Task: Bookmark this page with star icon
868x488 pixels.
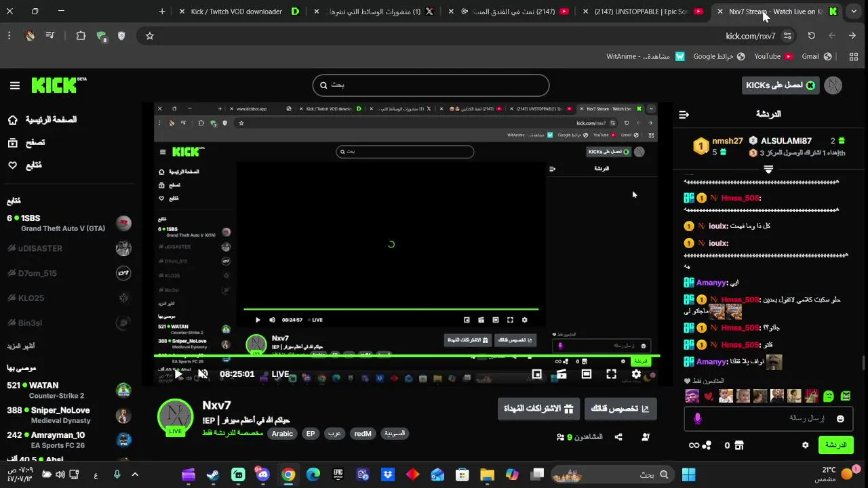Action: 150,36
